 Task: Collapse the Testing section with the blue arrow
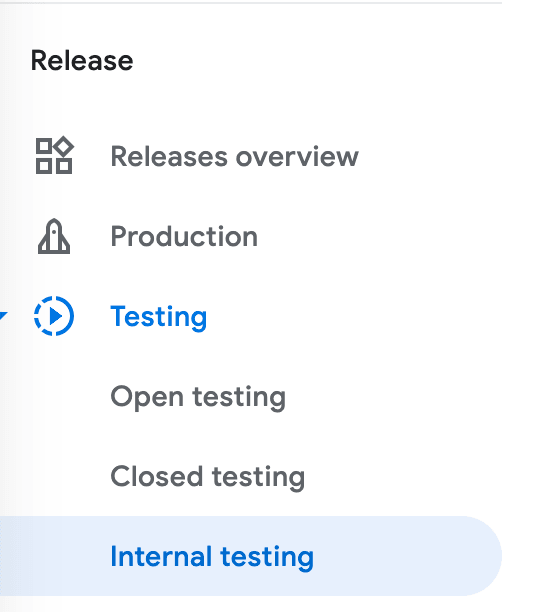[3, 316]
